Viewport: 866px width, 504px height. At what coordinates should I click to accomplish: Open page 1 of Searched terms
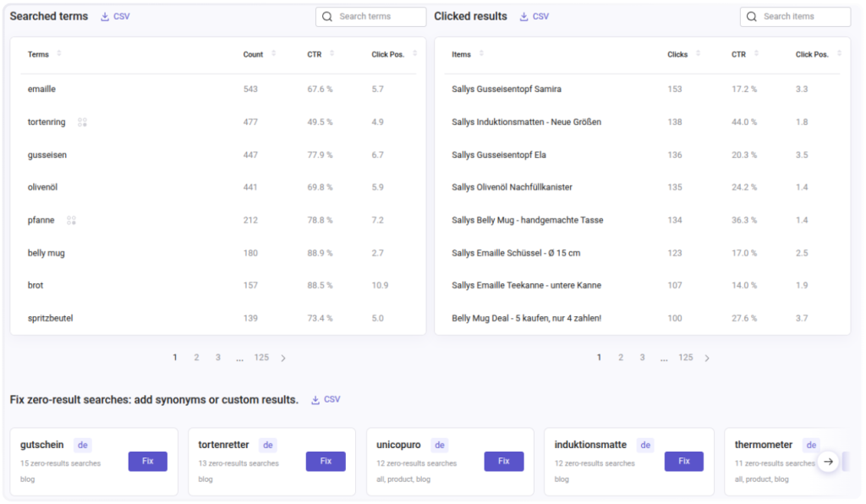174,358
